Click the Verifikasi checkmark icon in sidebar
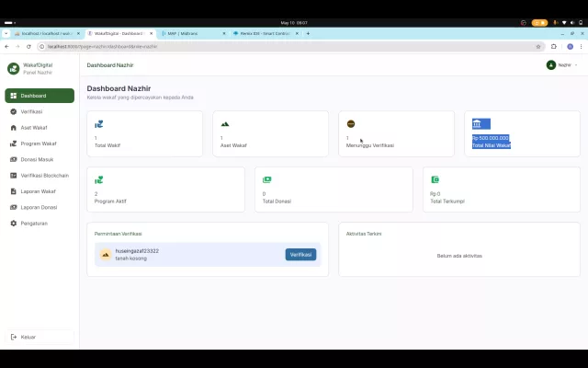This screenshot has height=368, width=588. [14, 111]
